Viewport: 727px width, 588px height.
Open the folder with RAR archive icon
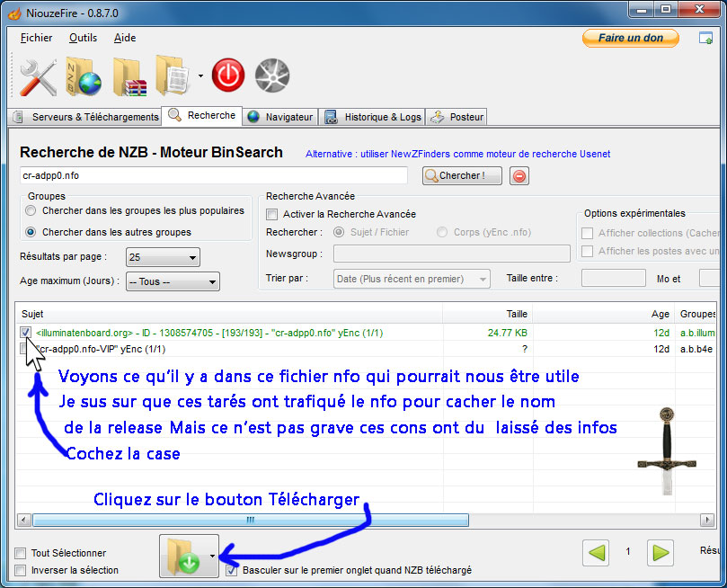(129, 77)
